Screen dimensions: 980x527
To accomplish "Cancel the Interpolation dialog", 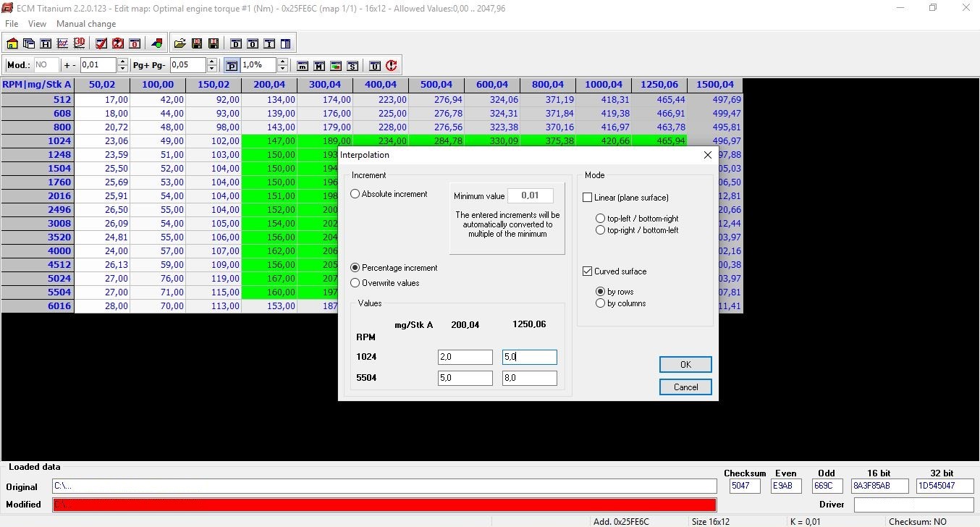I will pos(685,387).
